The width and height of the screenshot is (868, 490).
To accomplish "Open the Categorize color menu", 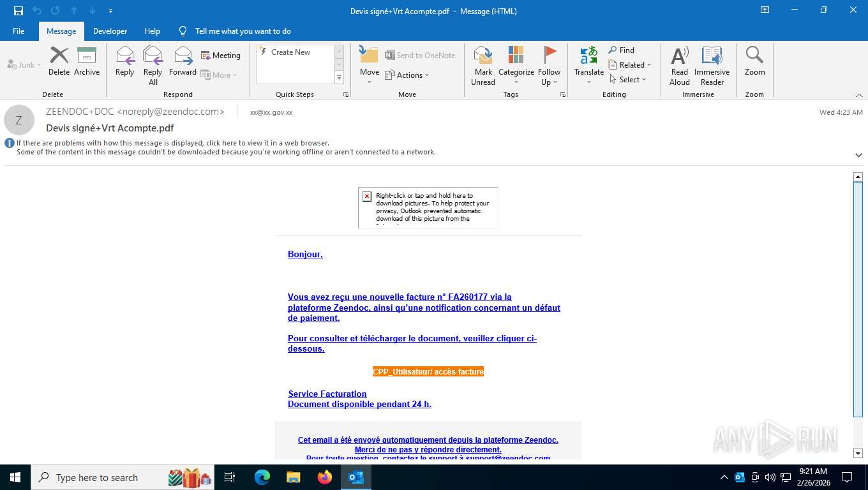I will (516, 66).
